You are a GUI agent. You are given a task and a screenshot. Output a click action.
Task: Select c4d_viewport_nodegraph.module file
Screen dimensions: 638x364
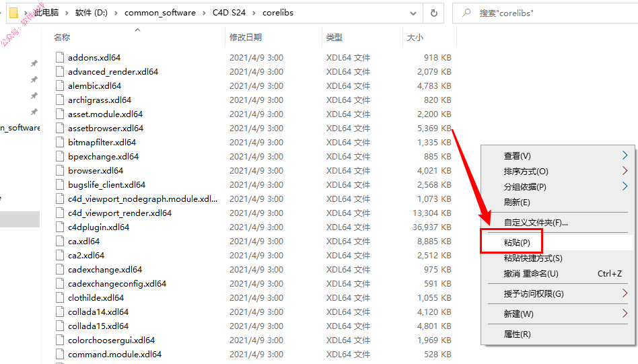coord(143,199)
